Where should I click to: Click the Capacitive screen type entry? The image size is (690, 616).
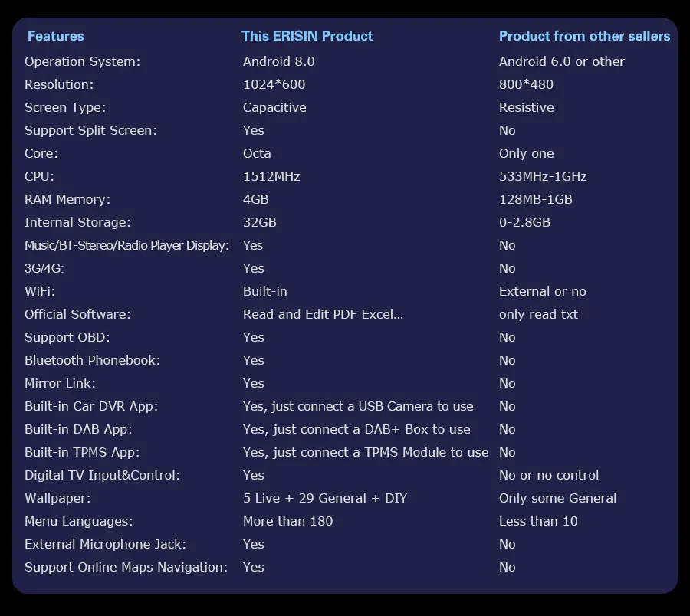point(274,108)
